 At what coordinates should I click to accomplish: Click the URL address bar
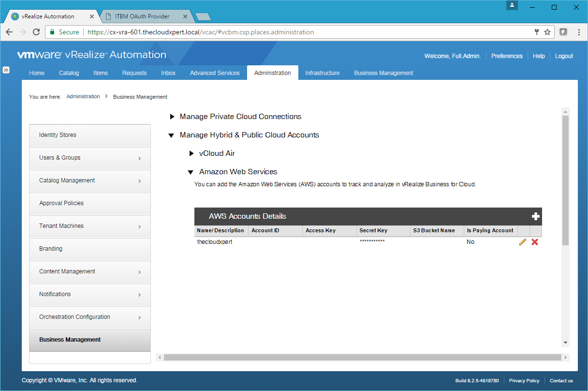coord(290,32)
